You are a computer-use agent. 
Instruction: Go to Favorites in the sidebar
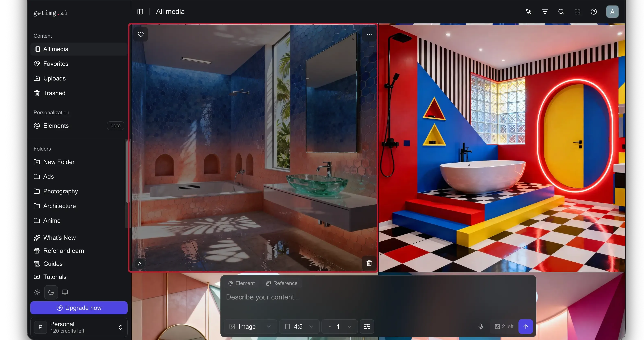click(56, 64)
